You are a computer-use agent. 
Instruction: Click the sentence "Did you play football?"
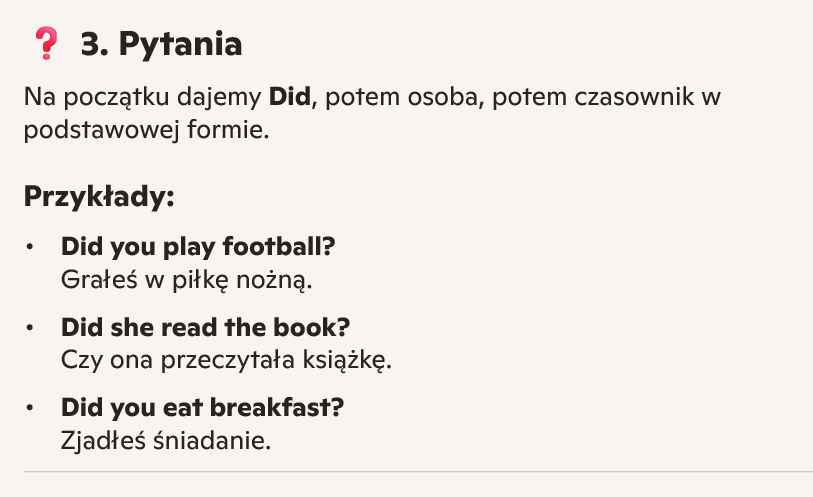pyautogui.click(x=197, y=246)
